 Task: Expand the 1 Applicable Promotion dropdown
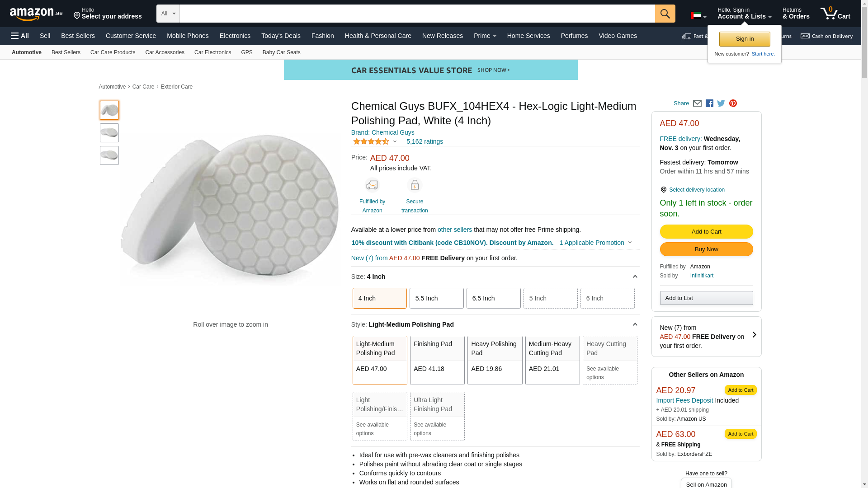(595, 243)
